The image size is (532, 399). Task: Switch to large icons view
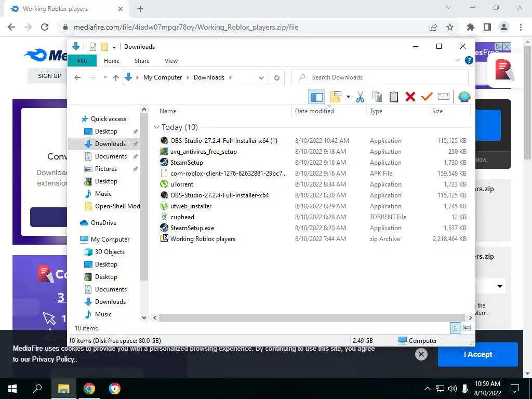(467, 328)
